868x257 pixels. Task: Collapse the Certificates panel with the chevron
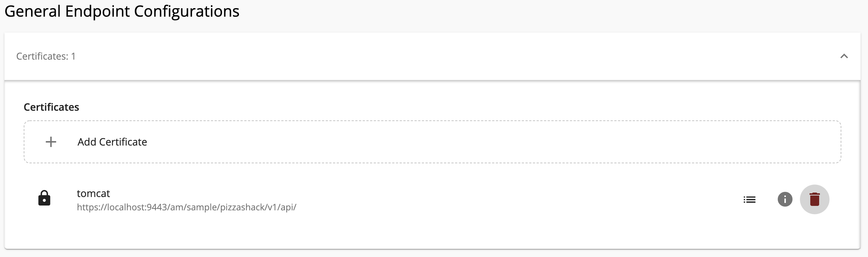[844, 56]
